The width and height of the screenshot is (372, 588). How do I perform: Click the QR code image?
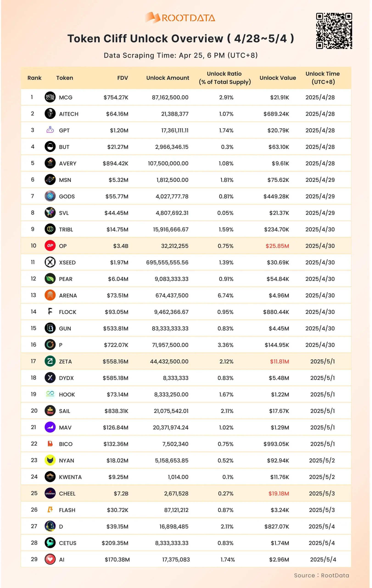pyautogui.click(x=334, y=31)
